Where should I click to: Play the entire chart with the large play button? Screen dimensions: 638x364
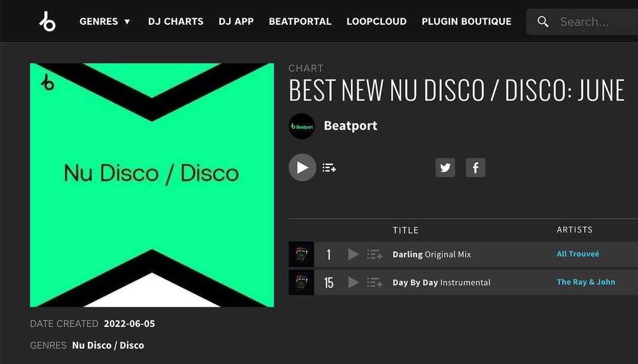(x=302, y=168)
